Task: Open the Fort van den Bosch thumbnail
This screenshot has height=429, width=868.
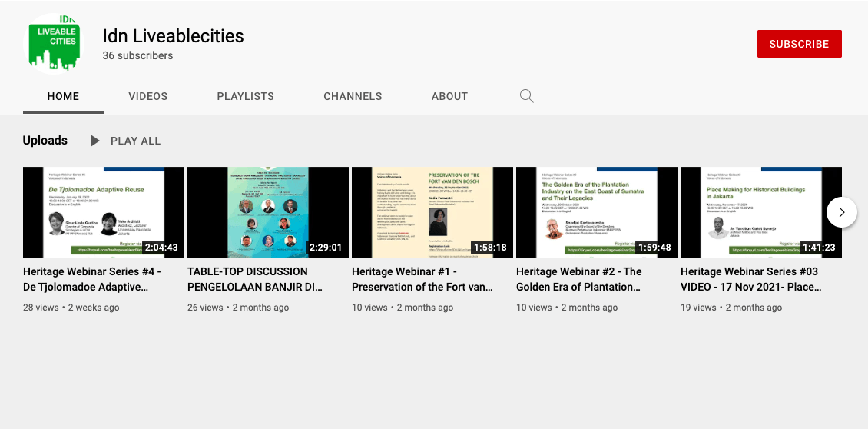Action: (x=432, y=211)
